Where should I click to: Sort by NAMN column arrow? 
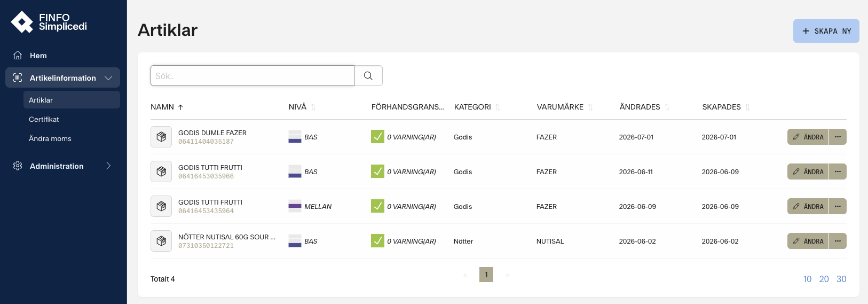pos(180,107)
